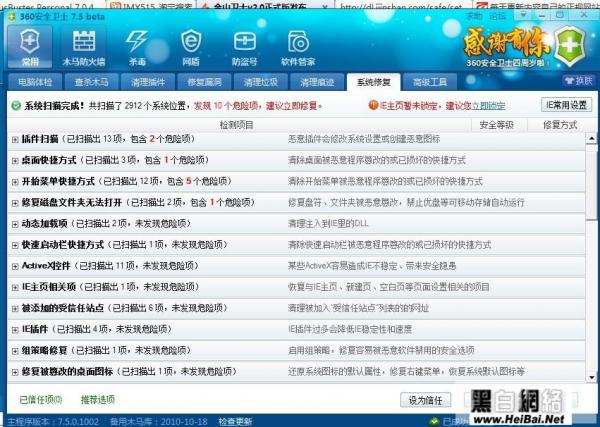Click the 换肤 skin change icon
Image resolution: width=600 pixels, height=427 pixels.
(x=579, y=80)
